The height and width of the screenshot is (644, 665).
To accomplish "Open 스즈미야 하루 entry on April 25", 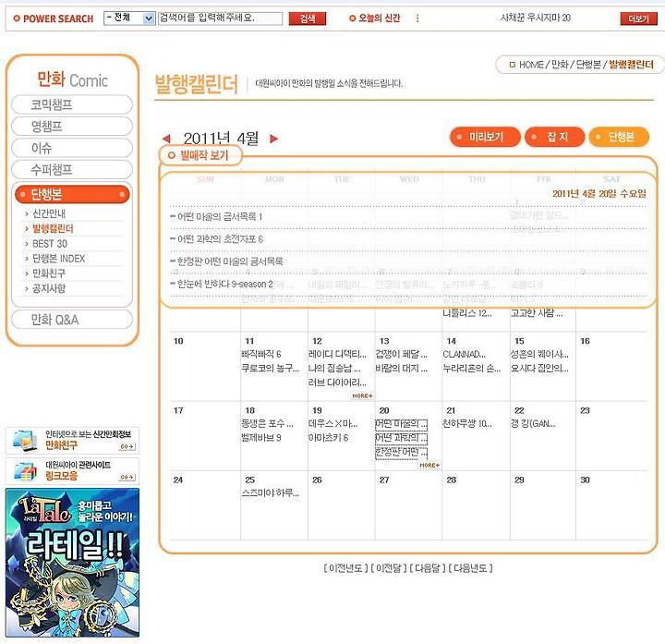I will pyautogui.click(x=270, y=493).
